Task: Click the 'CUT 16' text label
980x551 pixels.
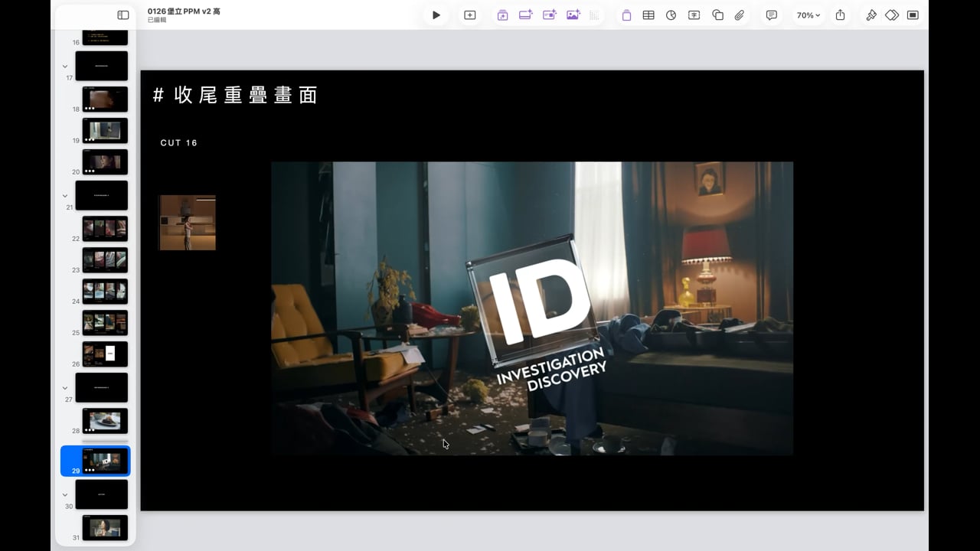Action: 179,143
